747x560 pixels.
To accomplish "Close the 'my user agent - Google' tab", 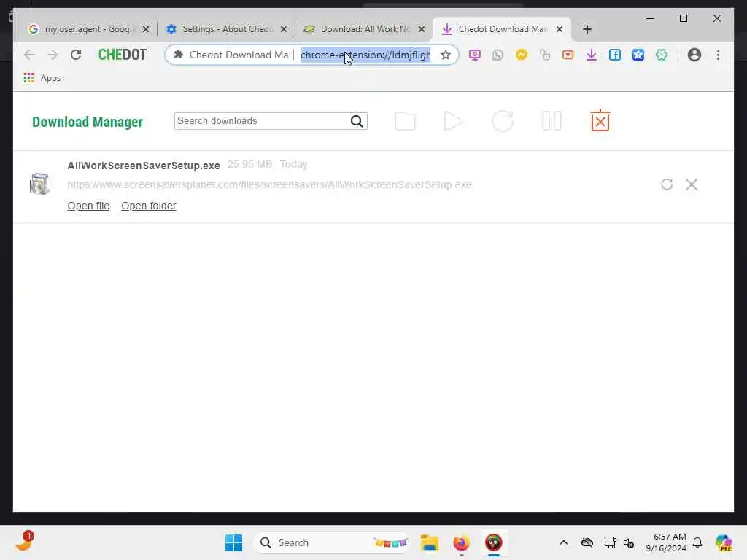I will (x=146, y=29).
